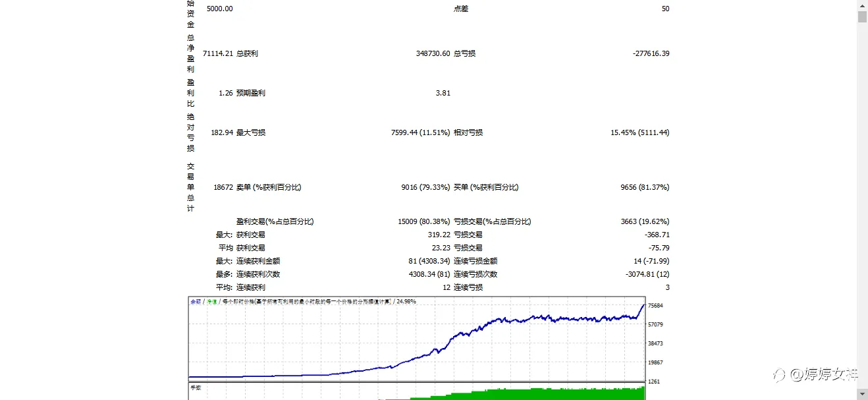Click the 总获利 label
Screen dimensions: 868x400
tap(247, 53)
